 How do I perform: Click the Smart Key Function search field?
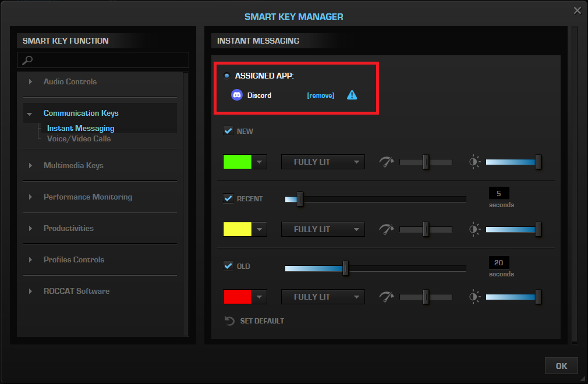(x=103, y=60)
